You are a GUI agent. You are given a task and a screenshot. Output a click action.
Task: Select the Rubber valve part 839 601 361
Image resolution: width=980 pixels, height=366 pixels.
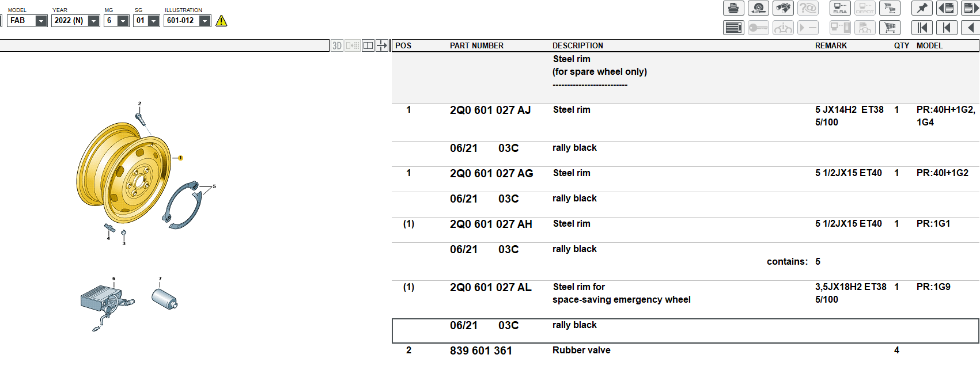480,350
